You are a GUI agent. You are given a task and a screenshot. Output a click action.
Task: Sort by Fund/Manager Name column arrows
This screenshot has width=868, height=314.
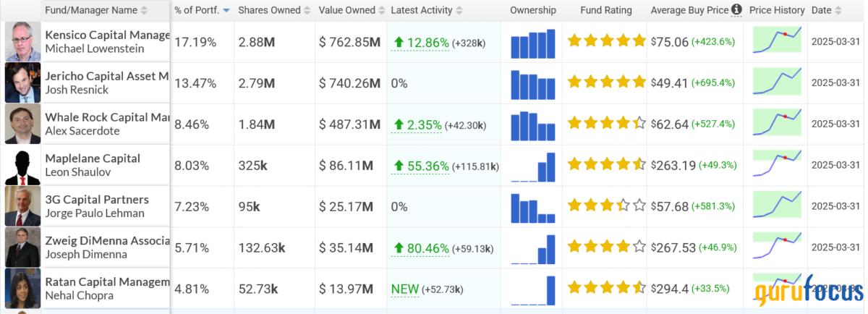coord(143,10)
